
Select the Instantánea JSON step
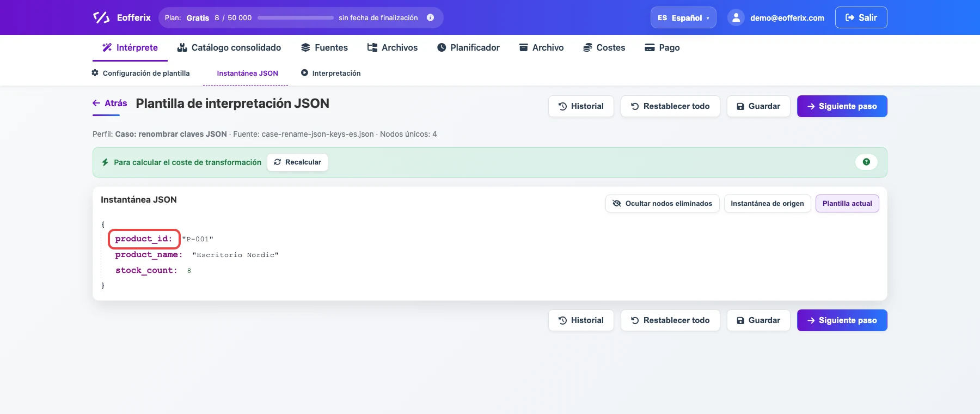pos(247,73)
